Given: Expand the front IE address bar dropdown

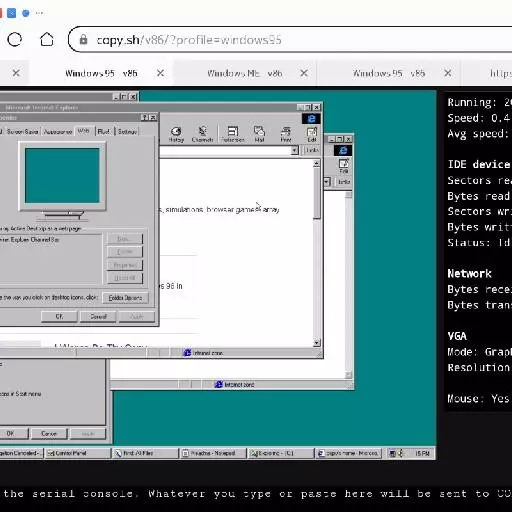Looking at the screenshot, I should pos(294,151).
